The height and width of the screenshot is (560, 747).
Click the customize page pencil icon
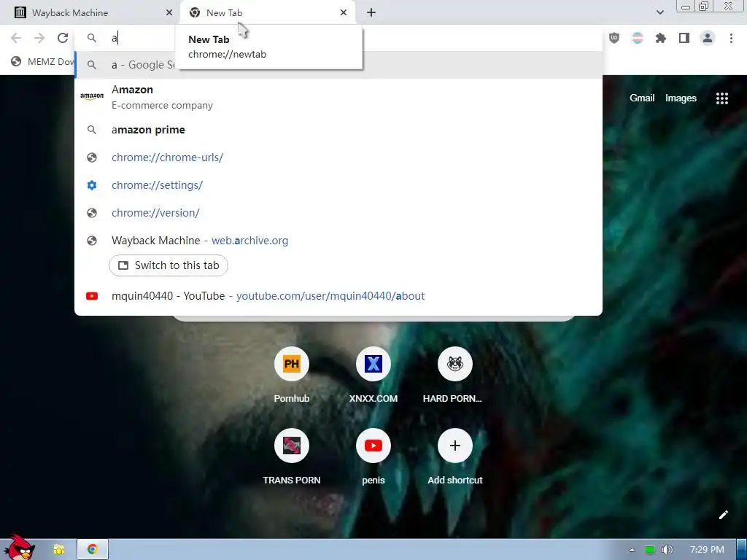(x=723, y=515)
